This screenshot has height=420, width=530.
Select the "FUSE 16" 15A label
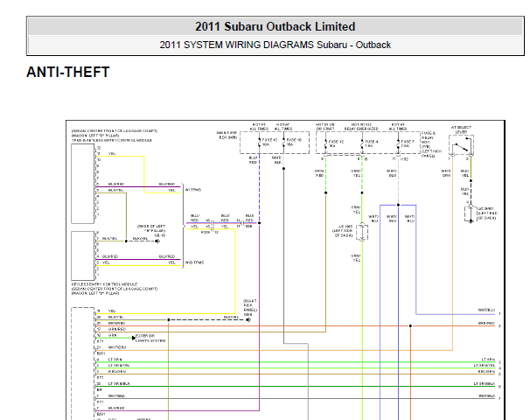[294, 142]
